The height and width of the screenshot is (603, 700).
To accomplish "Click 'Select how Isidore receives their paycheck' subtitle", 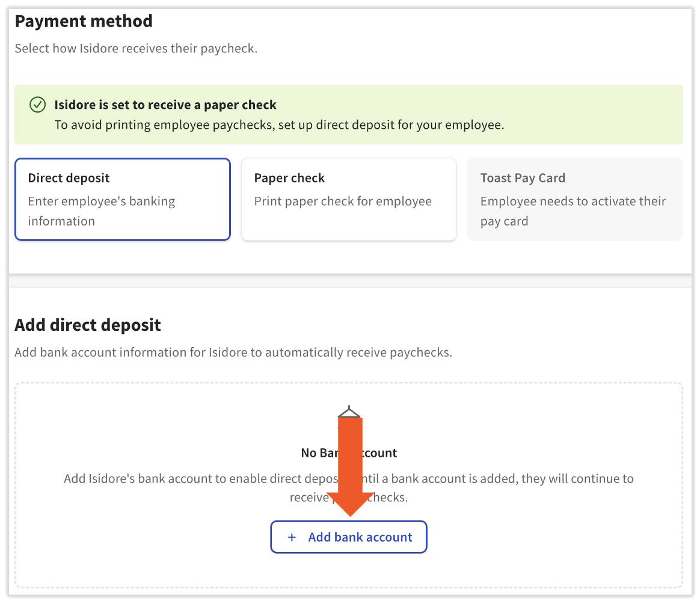I will point(136,48).
